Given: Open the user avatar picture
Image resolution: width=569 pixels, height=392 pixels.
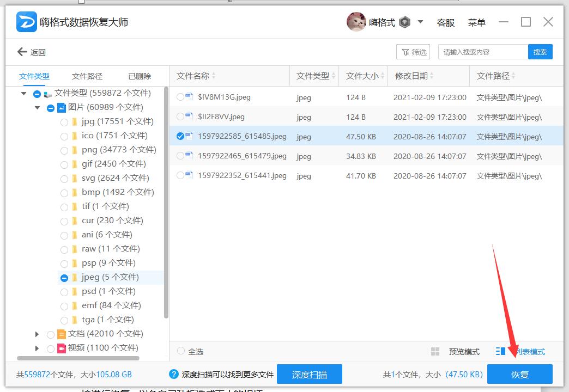Looking at the screenshot, I should pyautogui.click(x=355, y=22).
